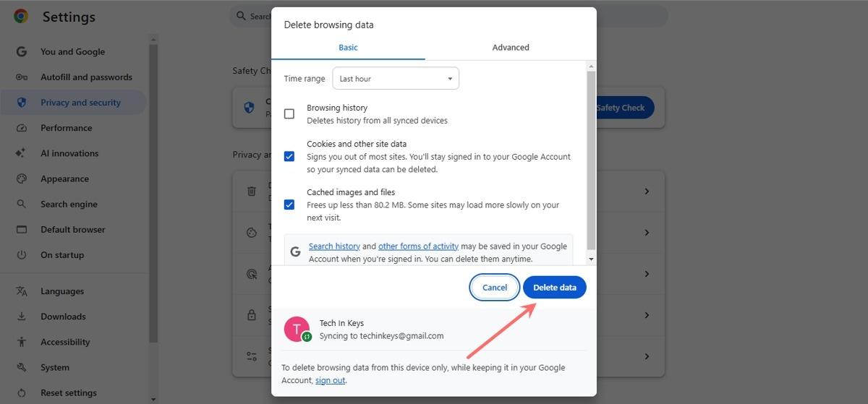The height and width of the screenshot is (404, 868).
Task: Cancel the delete browsing data dialog
Action: click(x=495, y=288)
